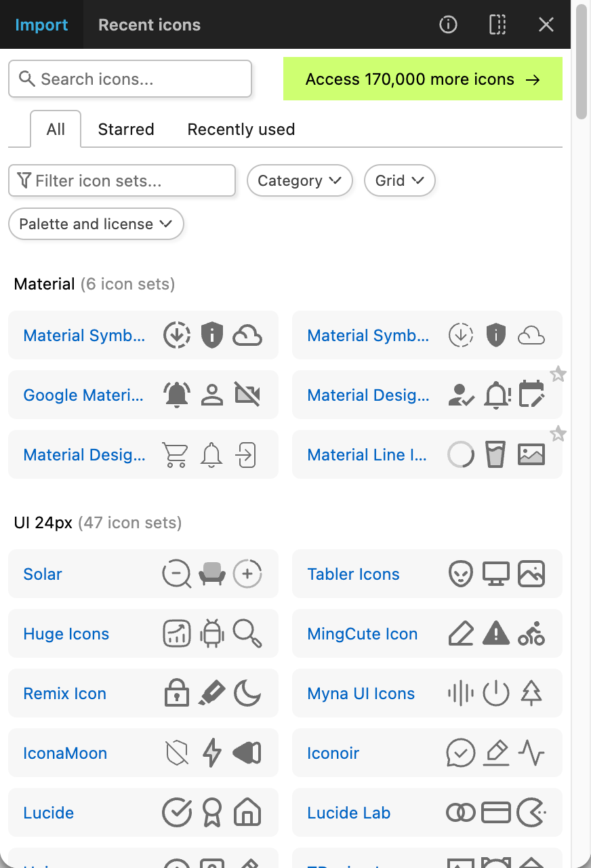Star the Material Design icon set
Image resolution: width=591 pixels, height=868 pixels.
(x=558, y=374)
